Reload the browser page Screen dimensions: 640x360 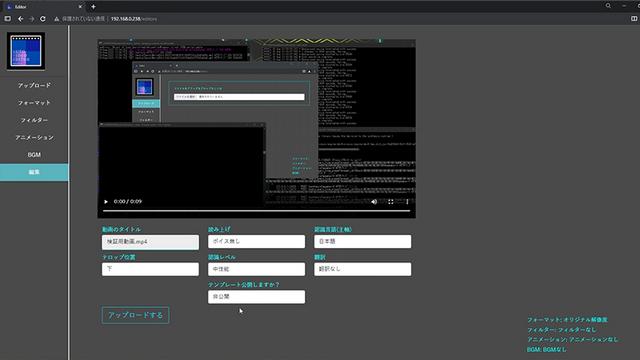(43, 19)
